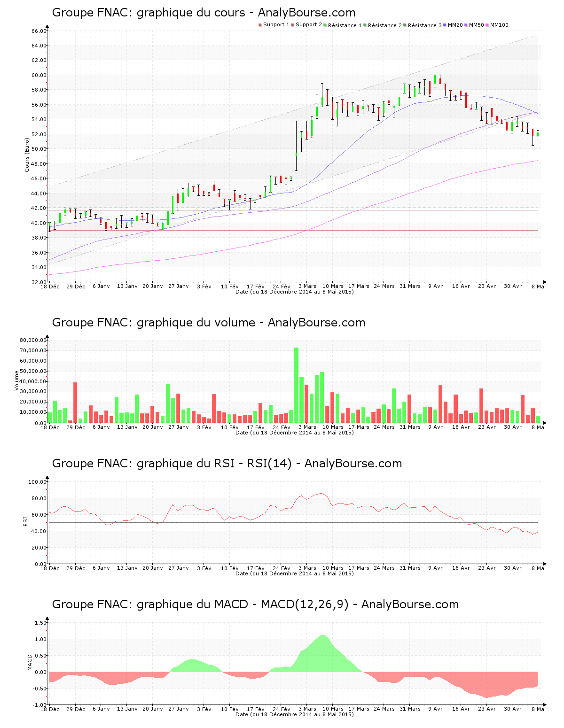Click the 'RSI' vertical axis label

[25, 521]
